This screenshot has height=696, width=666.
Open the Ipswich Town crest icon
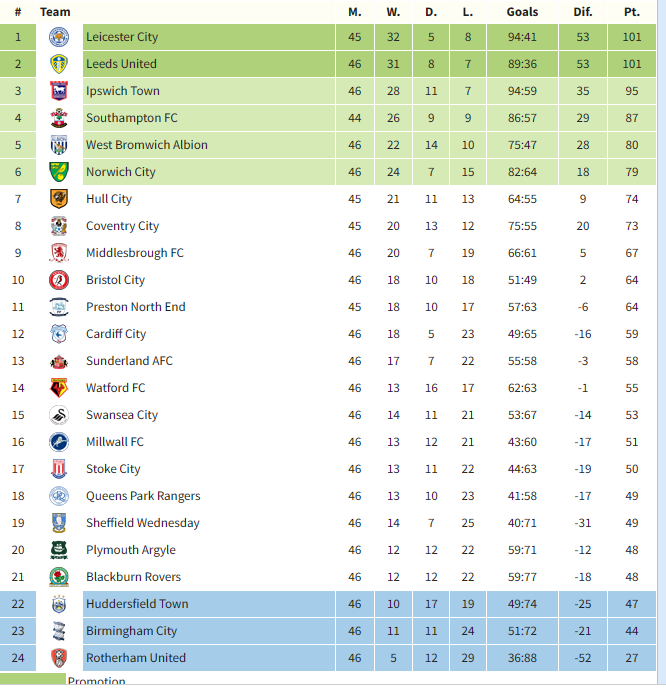(x=59, y=91)
